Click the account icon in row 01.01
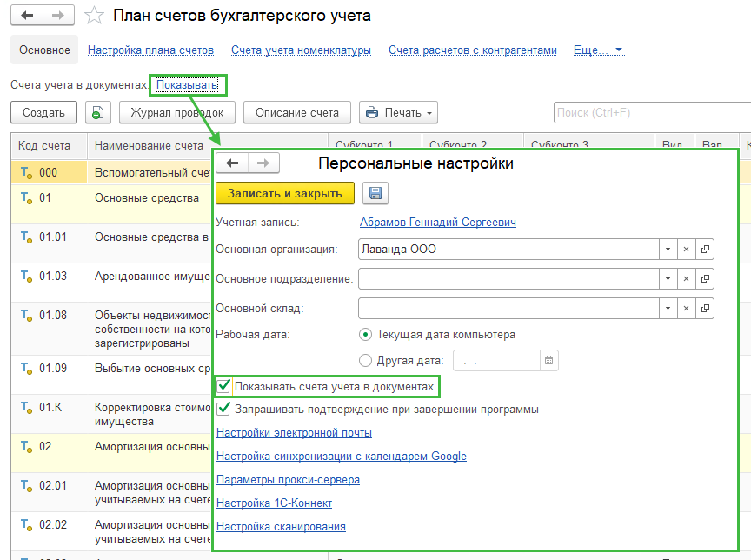Viewport: 751px width, 560px height. (26, 237)
